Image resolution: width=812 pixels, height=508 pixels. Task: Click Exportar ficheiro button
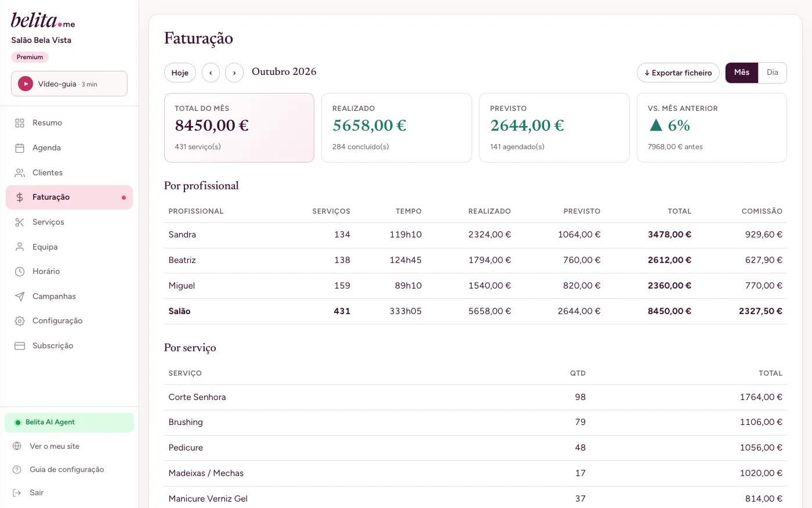(x=678, y=73)
